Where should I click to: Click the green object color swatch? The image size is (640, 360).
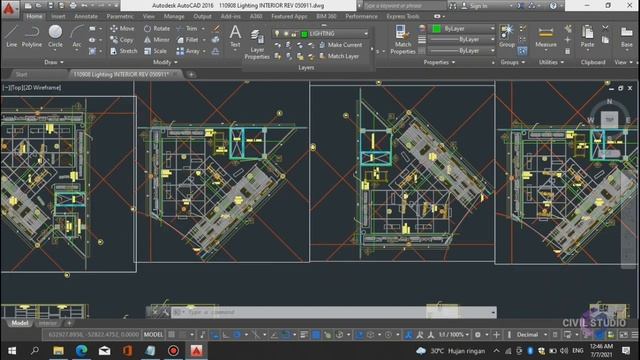tap(436, 29)
